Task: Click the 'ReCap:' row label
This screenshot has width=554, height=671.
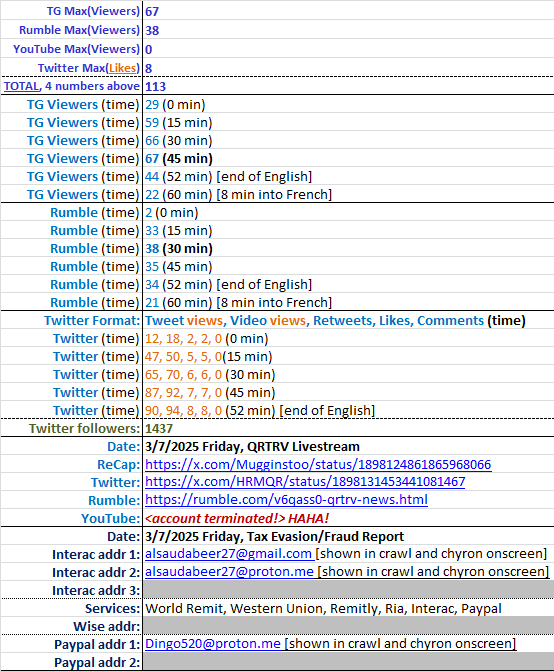Action: click(x=119, y=464)
